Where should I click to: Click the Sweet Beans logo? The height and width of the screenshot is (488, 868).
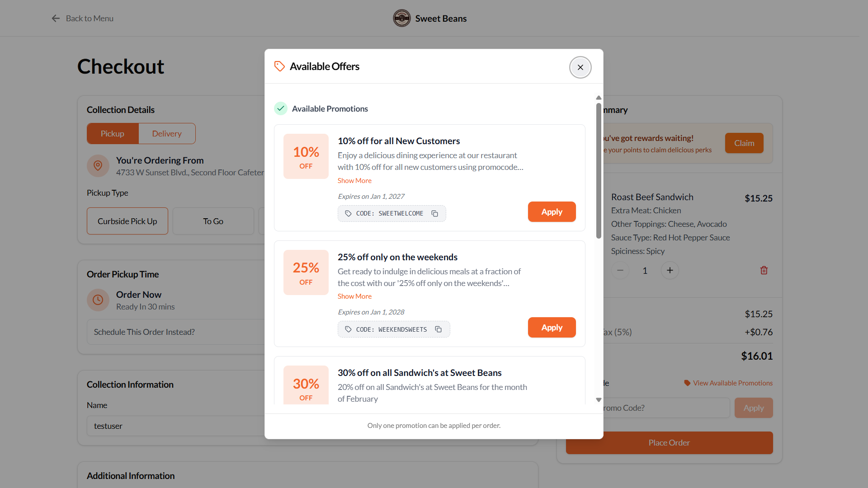pyautogui.click(x=401, y=19)
